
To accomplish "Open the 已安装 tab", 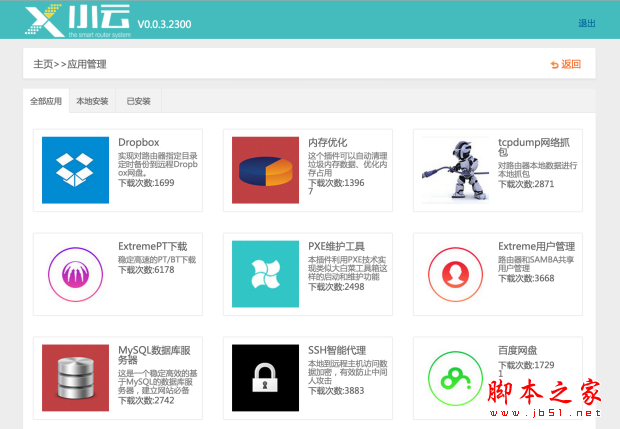I will pos(138,101).
